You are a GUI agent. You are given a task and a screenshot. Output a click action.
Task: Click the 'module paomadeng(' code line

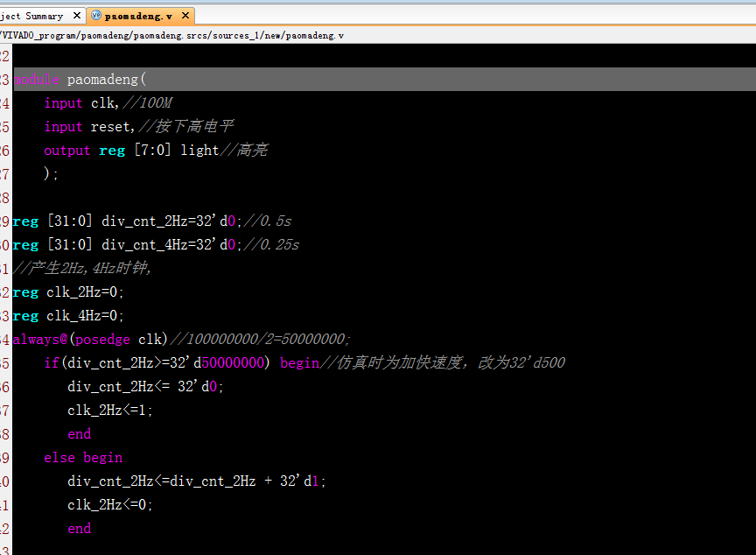(x=80, y=79)
